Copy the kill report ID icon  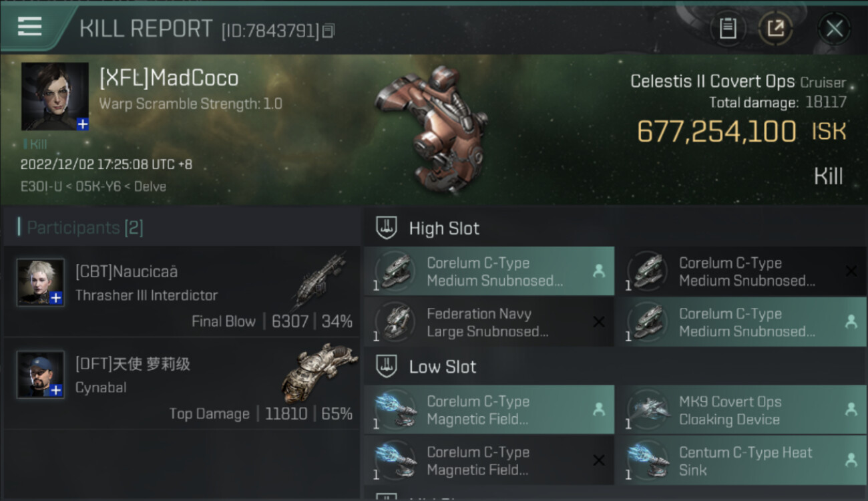(328, 31)
